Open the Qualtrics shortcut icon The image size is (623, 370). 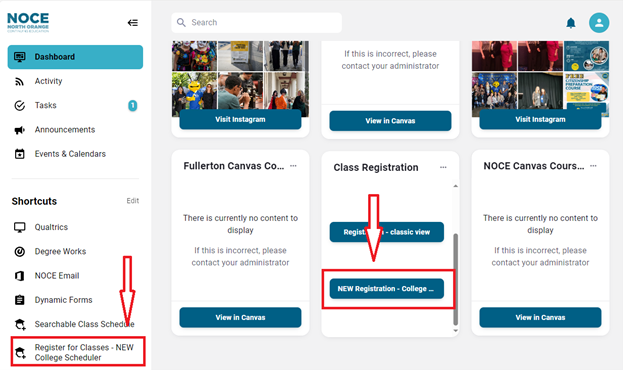(x=19, y=227)
